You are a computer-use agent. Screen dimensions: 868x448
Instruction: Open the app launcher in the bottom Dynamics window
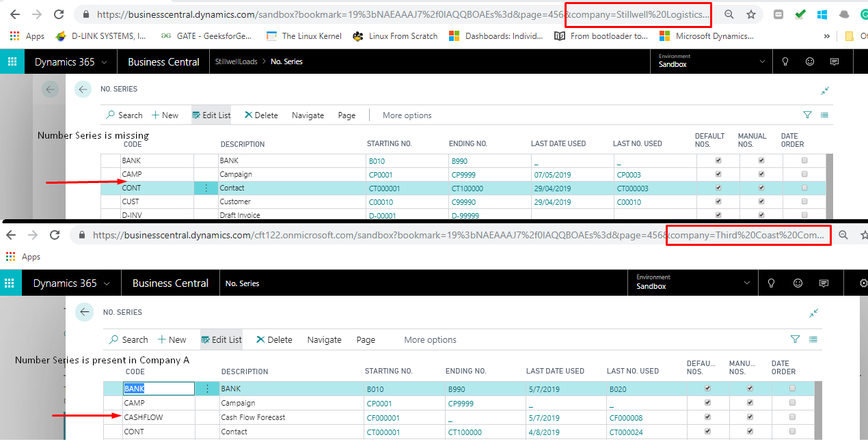click(x=11, y=283)
